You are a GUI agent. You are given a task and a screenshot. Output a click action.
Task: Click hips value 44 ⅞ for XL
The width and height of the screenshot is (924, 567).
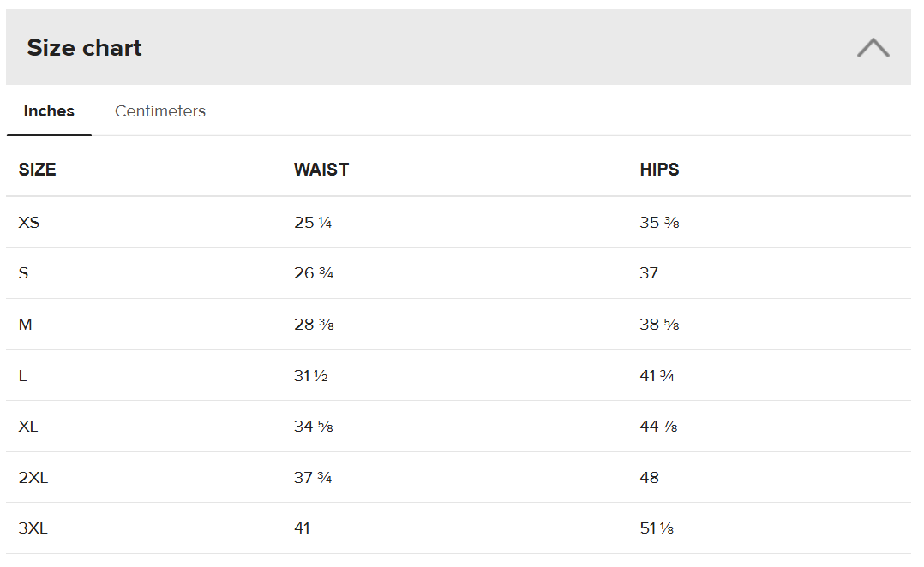pyautogui.click(x=658, y=427)
